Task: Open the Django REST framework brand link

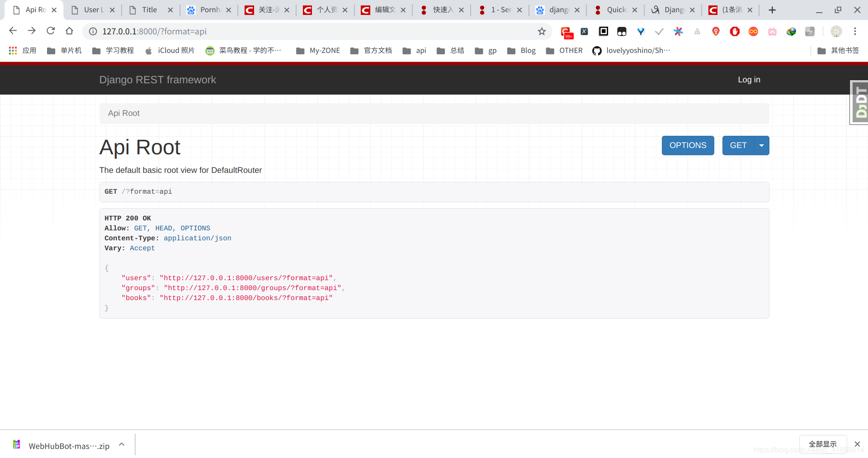Action: click(158, 80)
